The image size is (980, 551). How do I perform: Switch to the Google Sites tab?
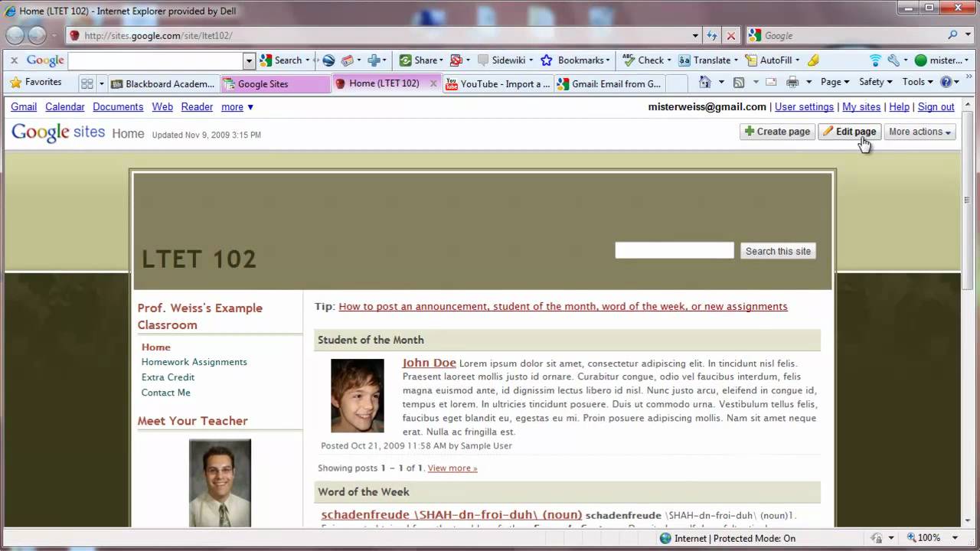(x=276, y=84)
